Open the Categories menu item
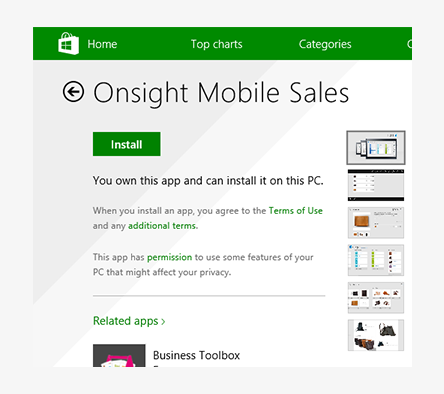 [x=325, y=44]
